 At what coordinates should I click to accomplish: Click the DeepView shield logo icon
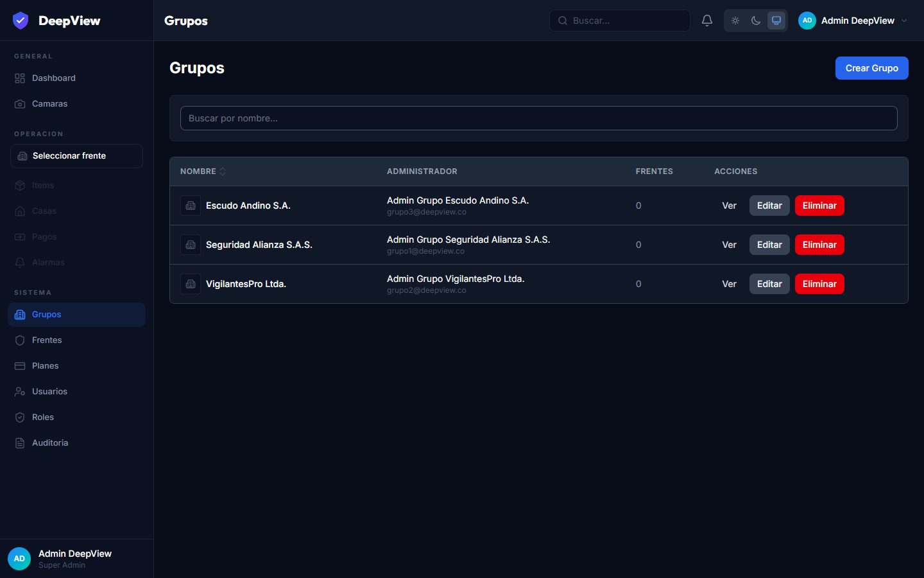coord(21,21)
